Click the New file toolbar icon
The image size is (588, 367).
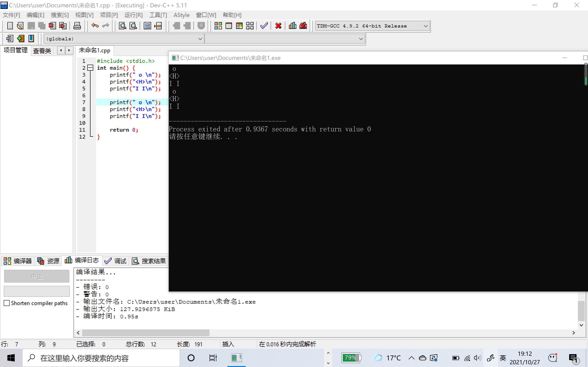[x=10, y=26]
